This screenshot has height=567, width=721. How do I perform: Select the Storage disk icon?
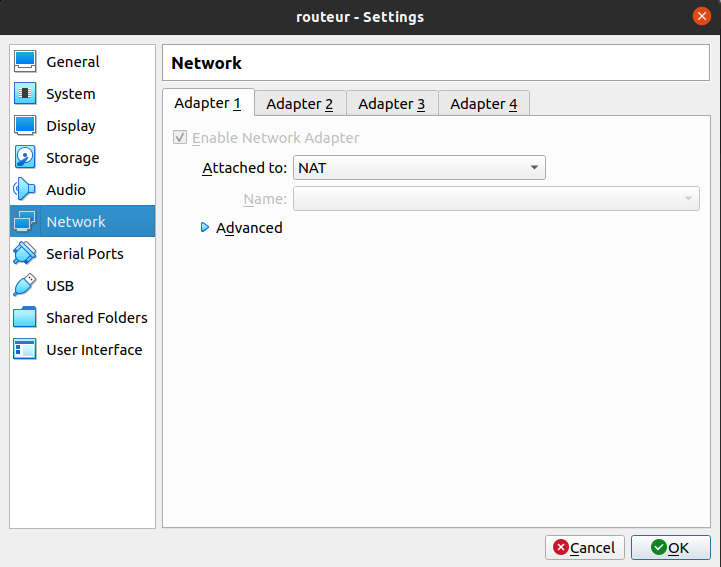[x=26, y=158]
